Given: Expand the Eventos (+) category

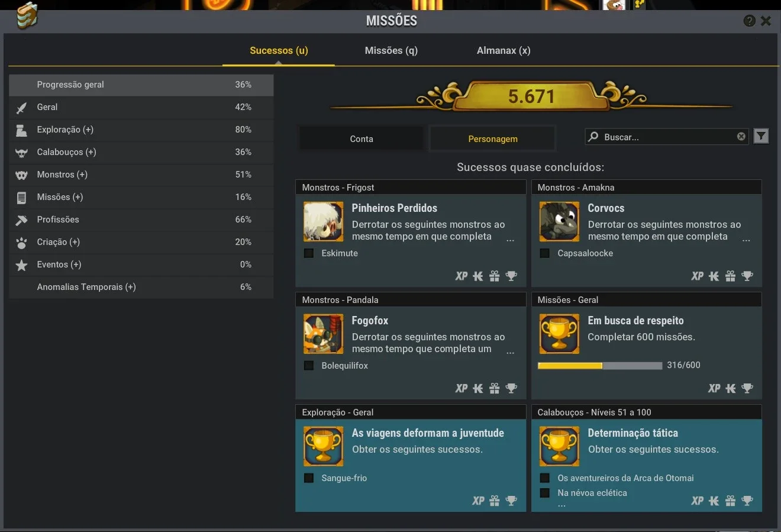Looking at the screenshot, I should [141, 265].
